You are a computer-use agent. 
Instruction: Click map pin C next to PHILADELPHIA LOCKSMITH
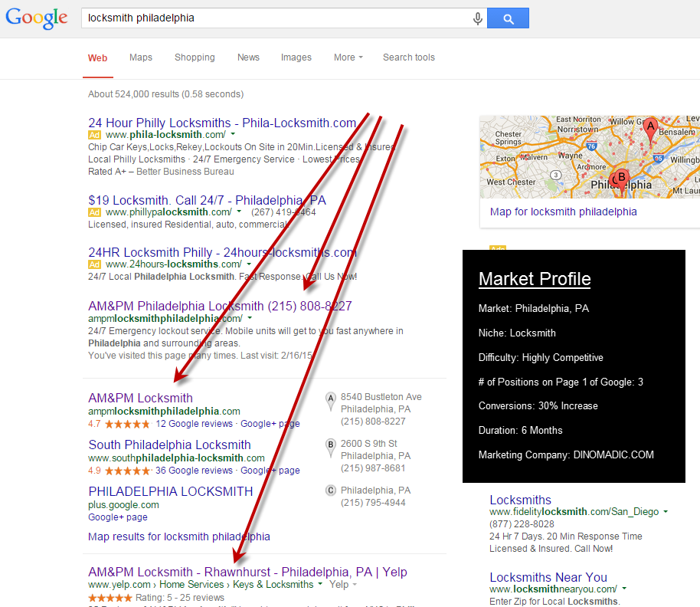pyautogui.click(x=331, y=491)
